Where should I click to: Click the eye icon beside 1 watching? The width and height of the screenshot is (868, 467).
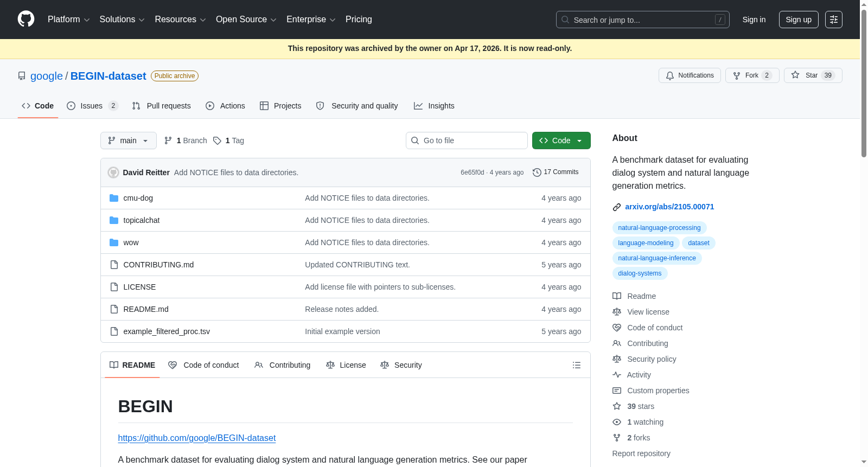617,422
